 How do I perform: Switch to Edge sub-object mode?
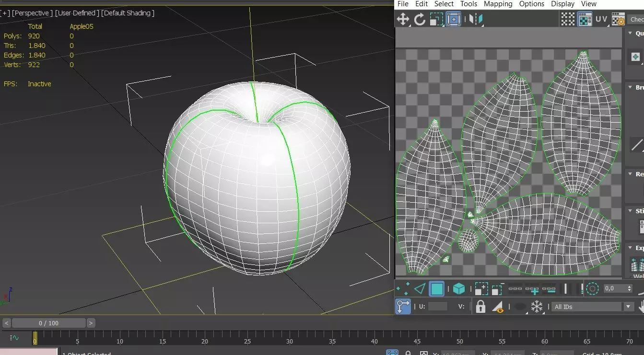tap(420, 289)
